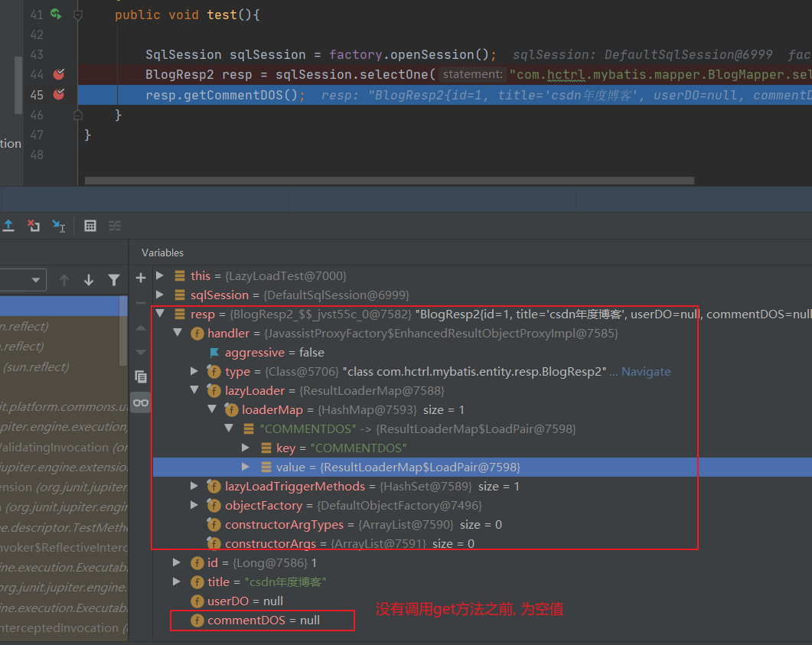The height and width of the screenshot is (645, 812).
Task: Expand the selected value LoadPair node
Action: [246, 467]
